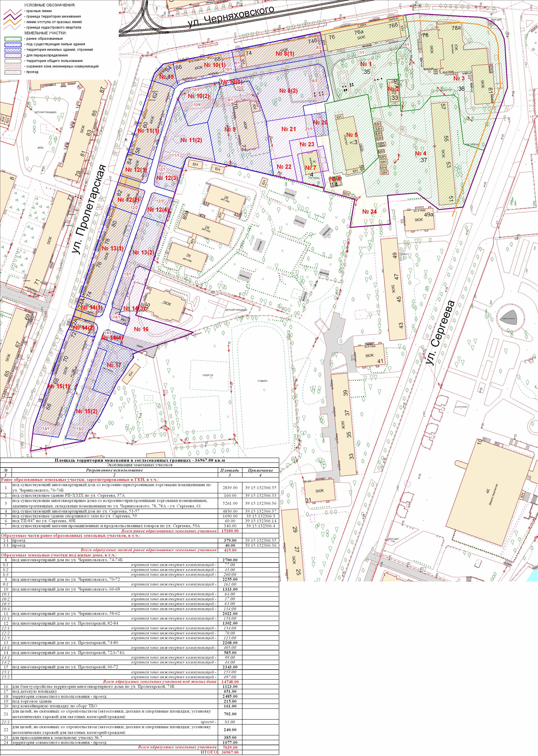Click the green 'ранее образованные' legend swatch

click(x=13, y=39)
